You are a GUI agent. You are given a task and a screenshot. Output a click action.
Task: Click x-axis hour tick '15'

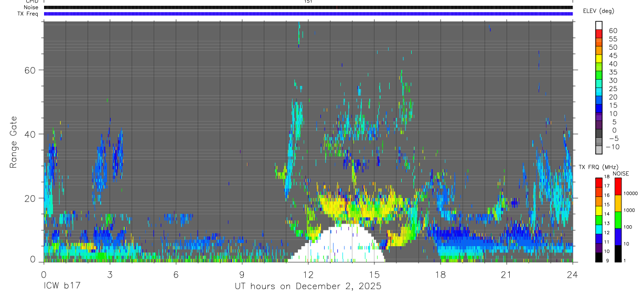(374, 274)
